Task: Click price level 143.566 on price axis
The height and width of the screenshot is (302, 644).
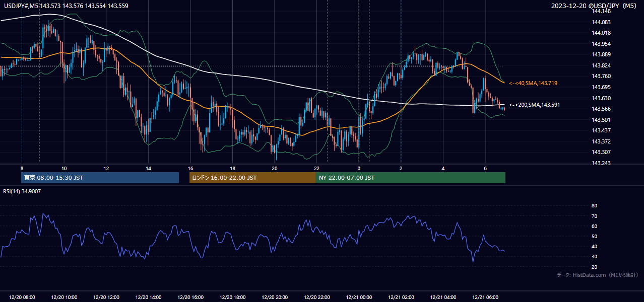Action: (602, 109)
